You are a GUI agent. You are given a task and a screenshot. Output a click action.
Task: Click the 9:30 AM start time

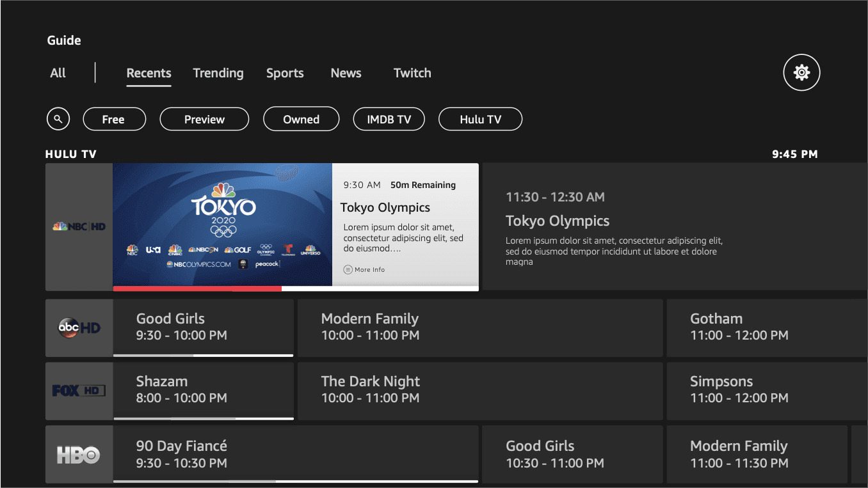click(x=362, y=185)
